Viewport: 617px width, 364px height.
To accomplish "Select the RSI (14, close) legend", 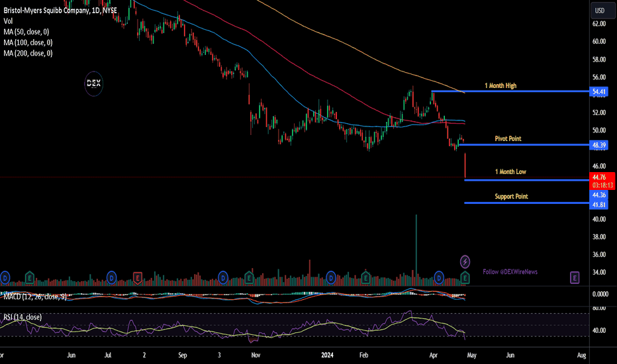I will 23,317.
